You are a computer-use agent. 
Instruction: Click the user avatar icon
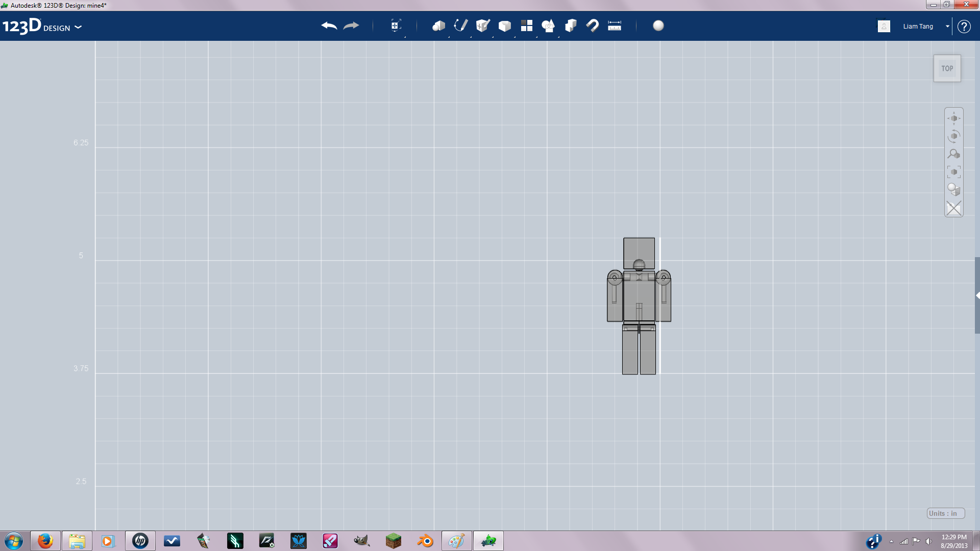pos(884,26)
